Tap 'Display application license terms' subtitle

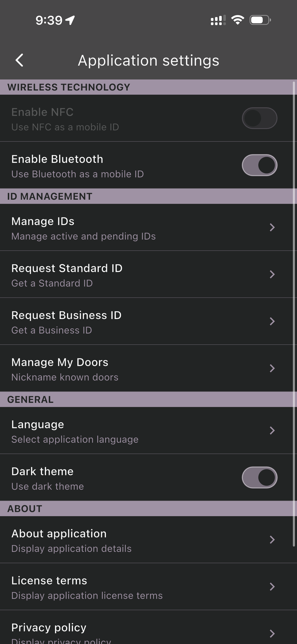point(87,595)
